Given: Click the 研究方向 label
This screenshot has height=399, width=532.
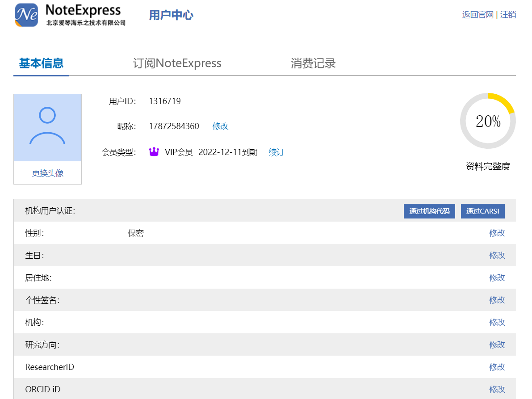Looking at the screenshot, I should click(42, 345).
